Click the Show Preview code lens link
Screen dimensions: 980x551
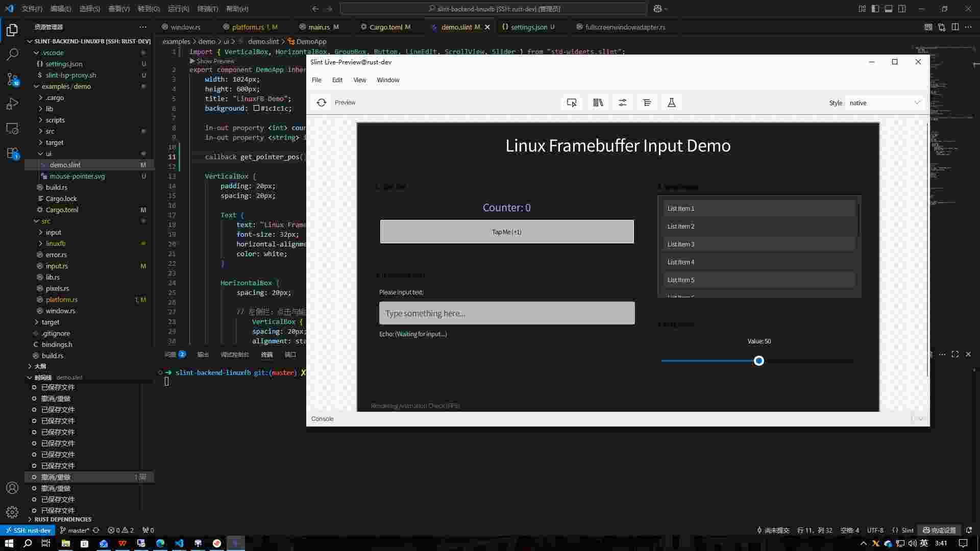click(x=215, y=61)
